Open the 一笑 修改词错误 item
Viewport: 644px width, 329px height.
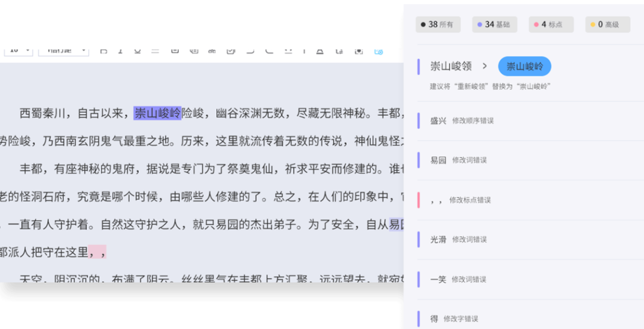tap(530, 279)
